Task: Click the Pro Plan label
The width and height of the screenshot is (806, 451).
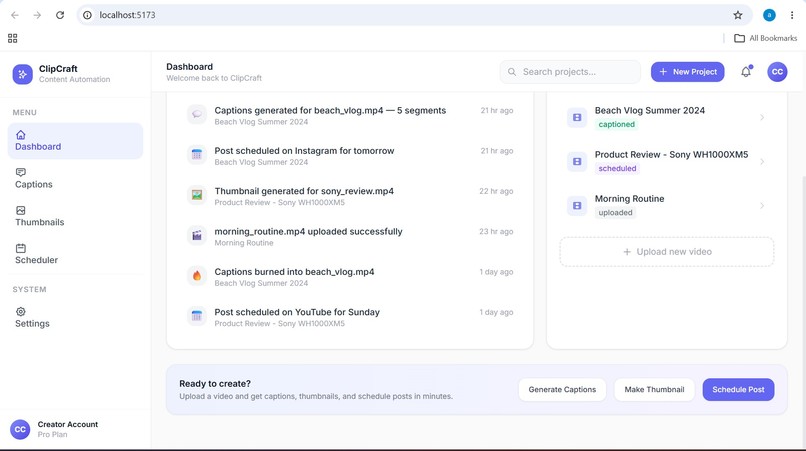Action: point(52,435)
